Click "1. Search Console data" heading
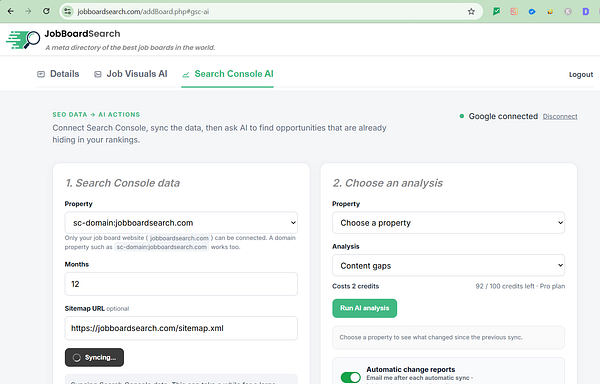The image size is (600, 384). 122,183
